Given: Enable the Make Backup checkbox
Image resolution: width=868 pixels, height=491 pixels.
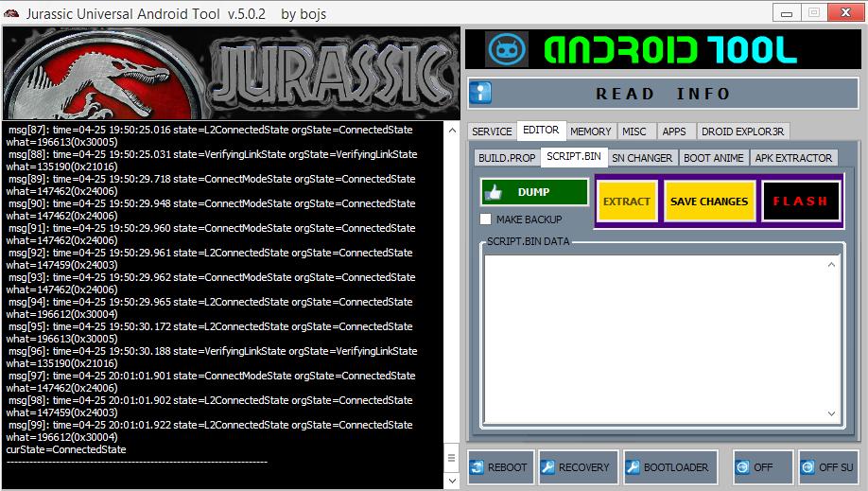Looking at the screenshot, I should [x=486, y=219].
